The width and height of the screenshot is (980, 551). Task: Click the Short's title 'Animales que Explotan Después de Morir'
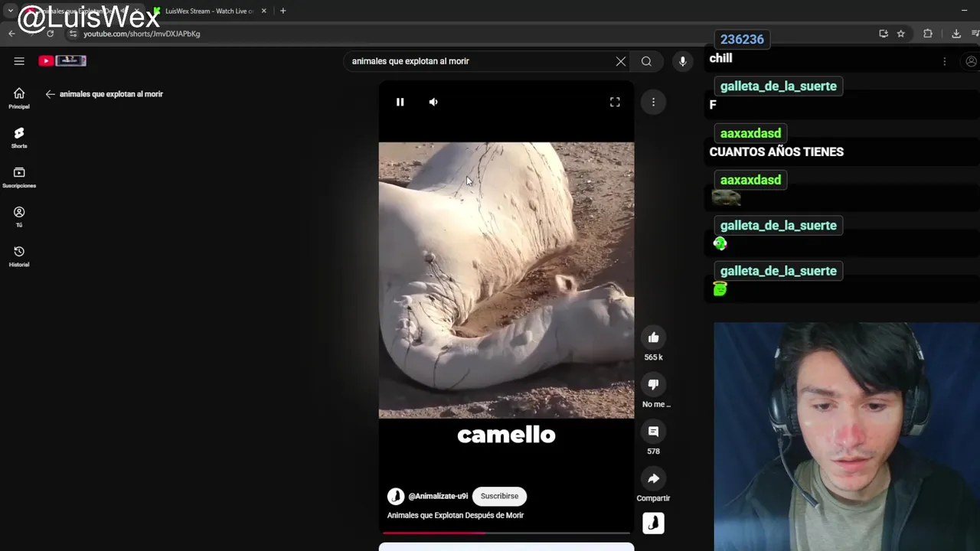tap(456, 515)
